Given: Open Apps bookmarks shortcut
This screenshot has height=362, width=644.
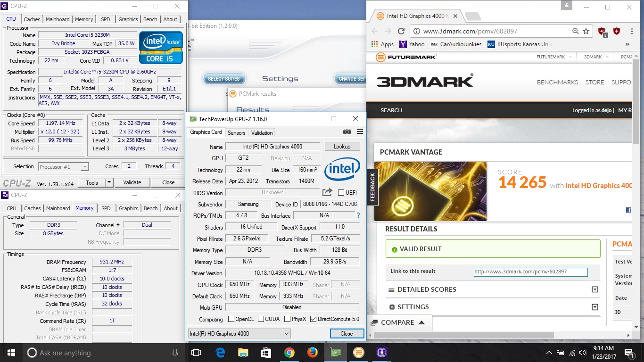Looking at the screenshot, I should 382,44.
